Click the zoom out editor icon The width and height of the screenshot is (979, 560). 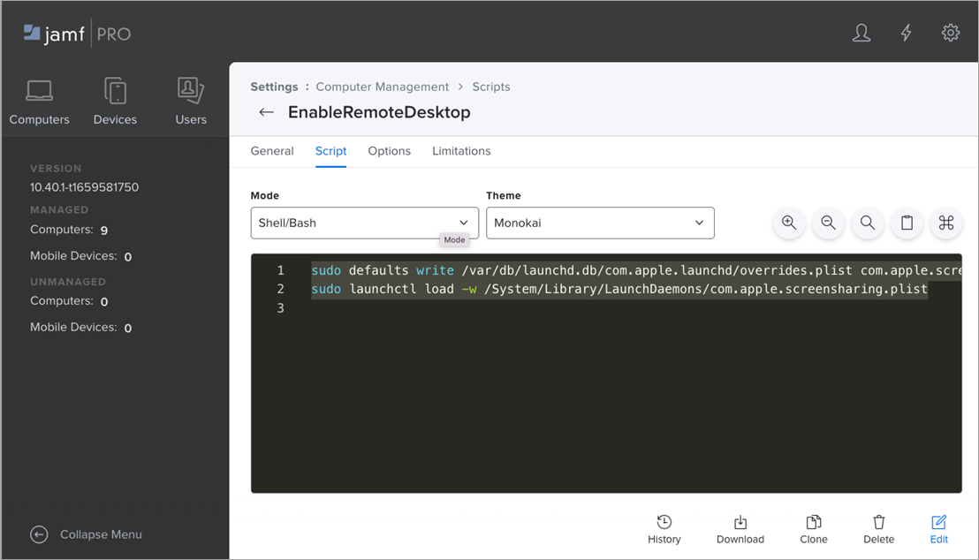(829, 223)
